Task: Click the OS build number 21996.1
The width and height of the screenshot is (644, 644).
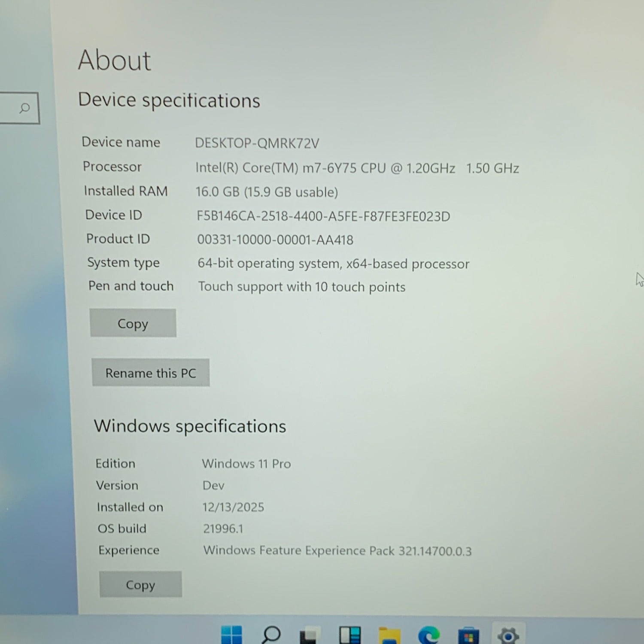Action: [223, 529]
